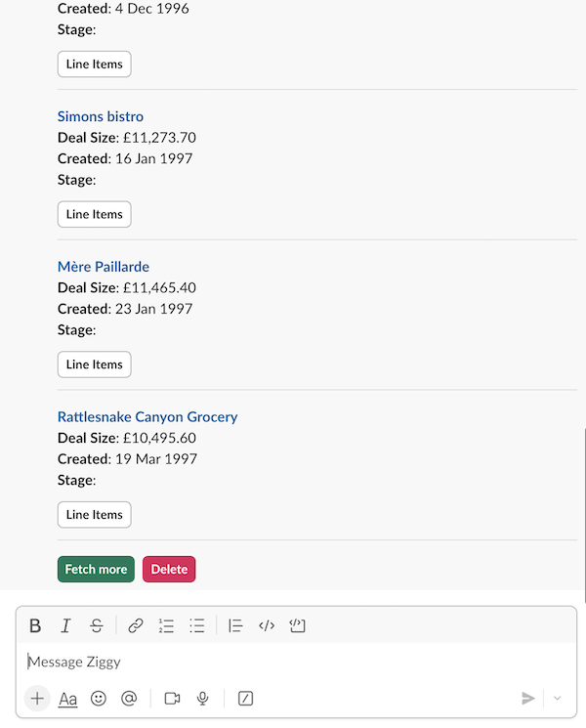Toggle bold formatting in composer
The image size is (586, 728).
click(35, 626)
